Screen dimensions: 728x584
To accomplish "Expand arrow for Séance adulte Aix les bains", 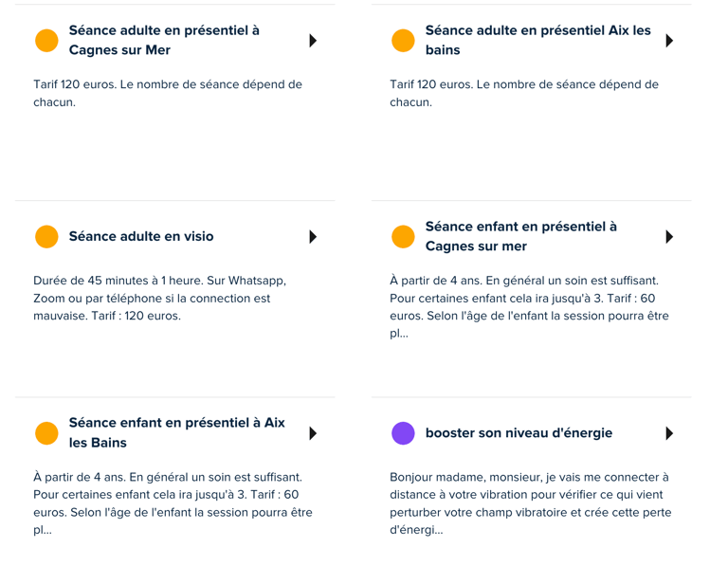I will coord(669,41).
